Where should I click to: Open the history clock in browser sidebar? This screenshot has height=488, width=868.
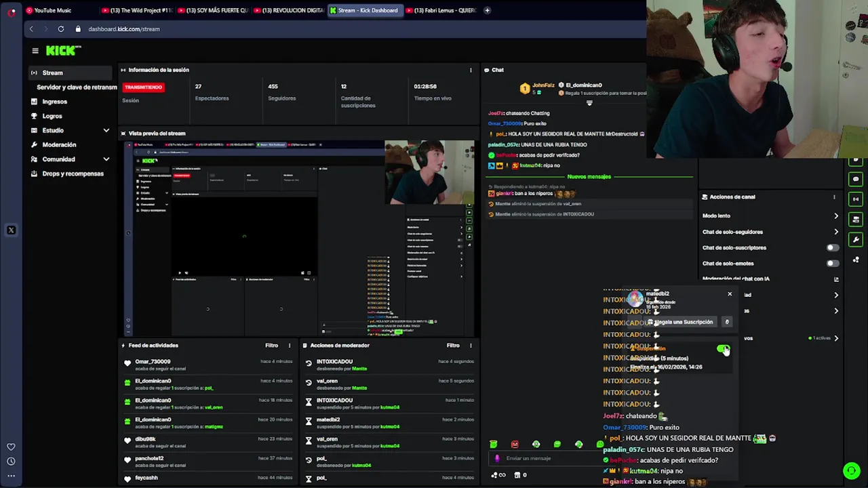coord(11,462)
